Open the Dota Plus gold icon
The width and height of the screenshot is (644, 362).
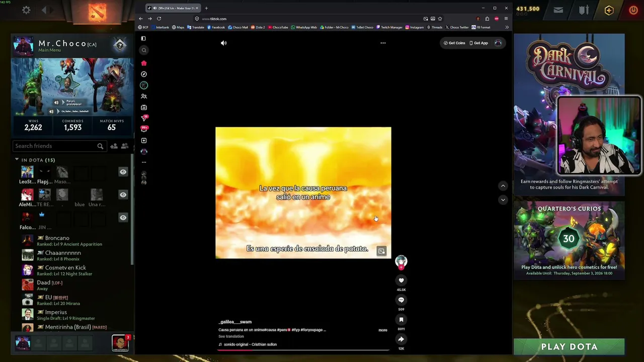609,10
